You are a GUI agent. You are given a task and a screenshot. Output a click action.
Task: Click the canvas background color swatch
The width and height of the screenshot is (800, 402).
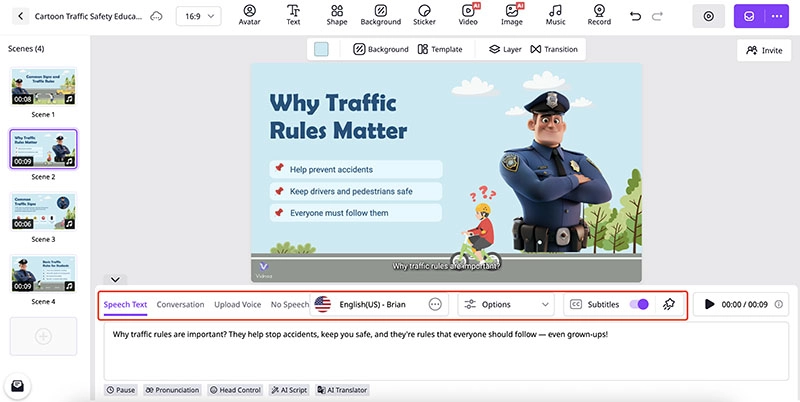pos(321,49)
